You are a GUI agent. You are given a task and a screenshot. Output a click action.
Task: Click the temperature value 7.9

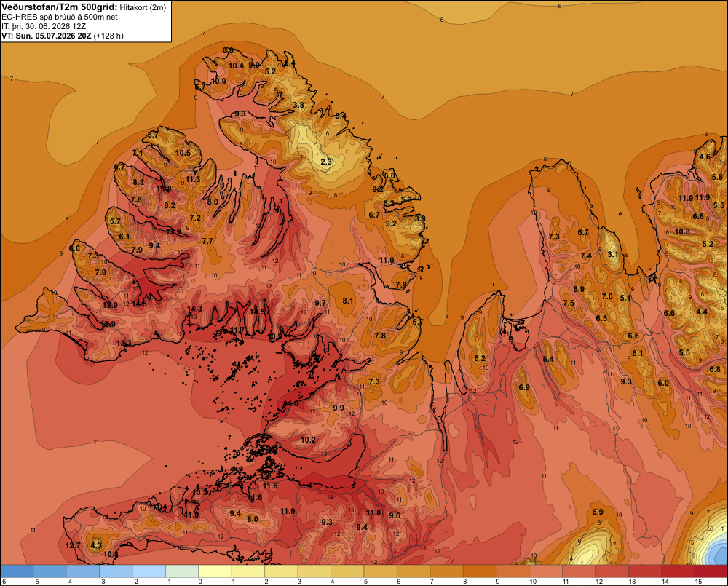pyautogui.click(x=137, y=250)
